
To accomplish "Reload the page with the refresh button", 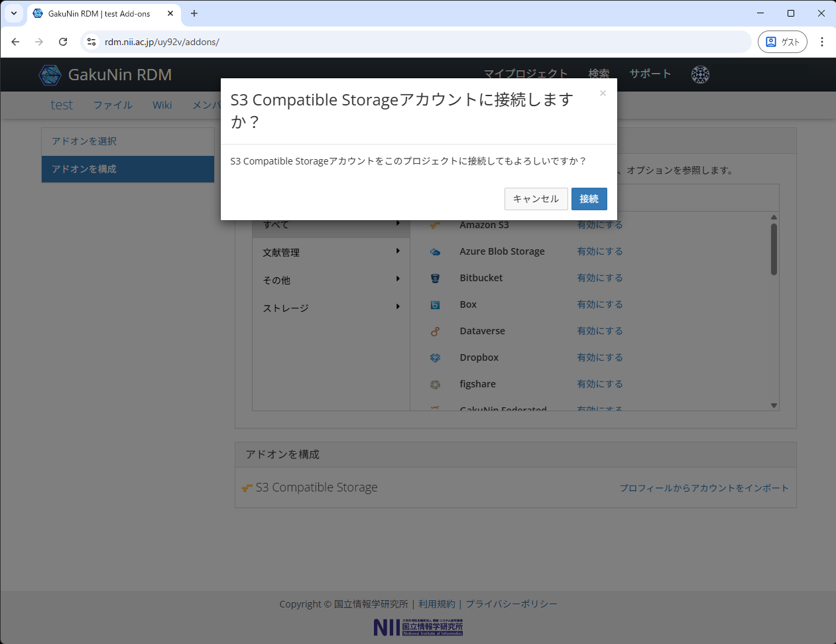I will (x=63, y=42).
